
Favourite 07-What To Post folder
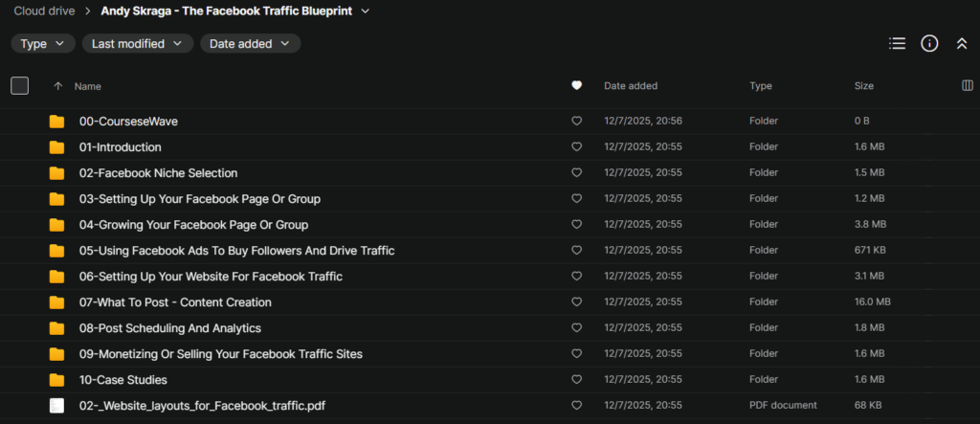577,302
